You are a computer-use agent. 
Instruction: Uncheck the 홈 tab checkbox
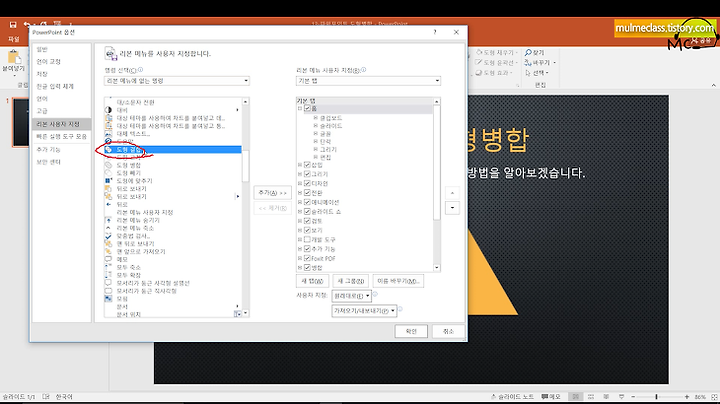308,109
